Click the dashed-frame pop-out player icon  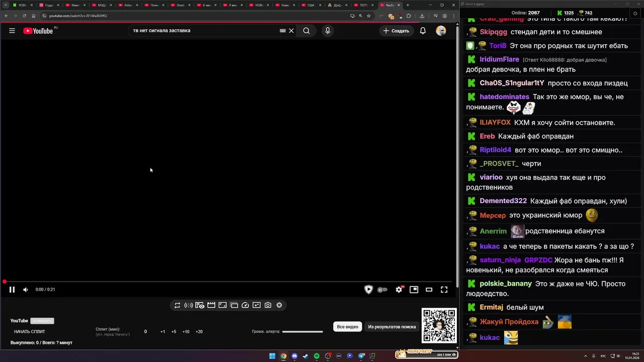click(x=234, y=305)
